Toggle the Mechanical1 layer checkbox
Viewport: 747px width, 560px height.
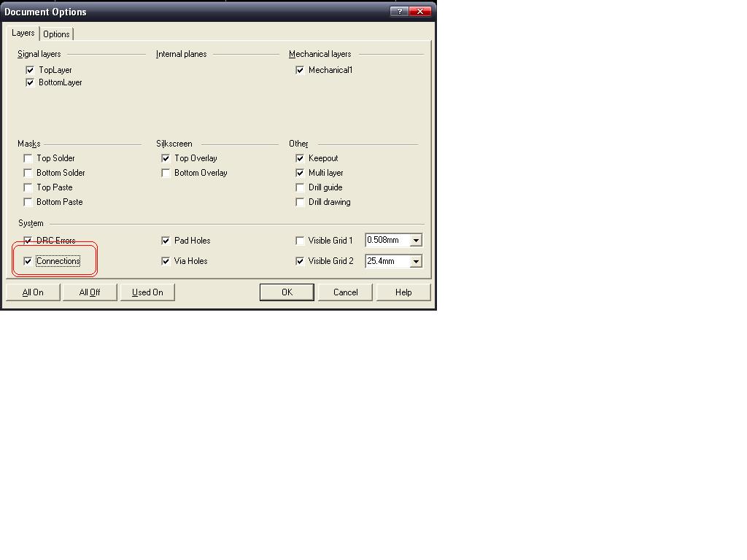click(300, 70)
